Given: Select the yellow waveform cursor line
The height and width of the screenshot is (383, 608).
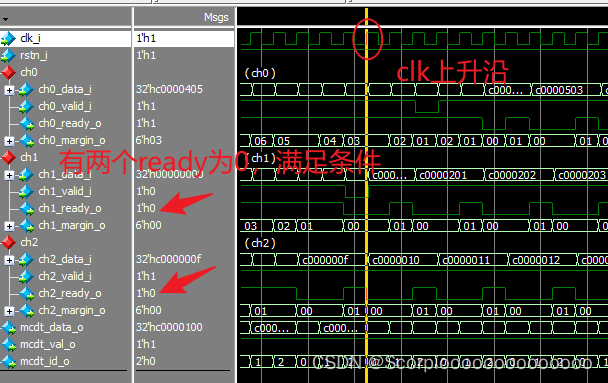Looking at the screenshot, I should pyautogui.click(x=366, y=194).
